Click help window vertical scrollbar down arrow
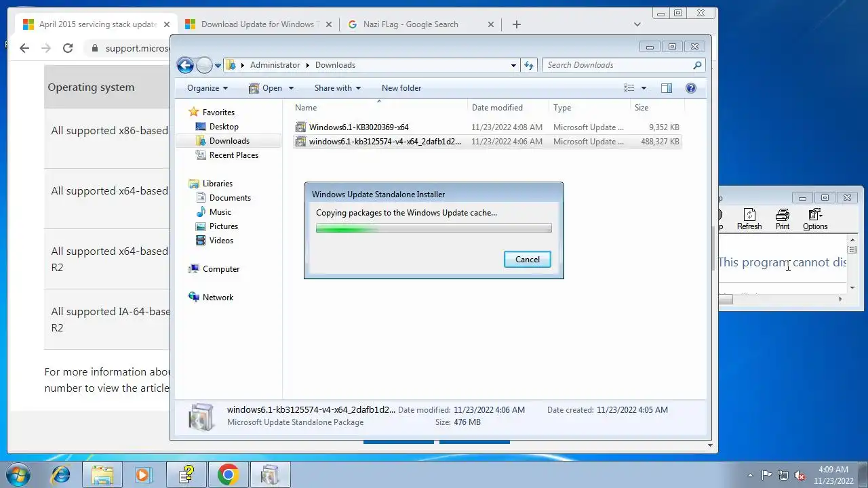The width and height of the screenshot is (868, 488). (852, 287)
